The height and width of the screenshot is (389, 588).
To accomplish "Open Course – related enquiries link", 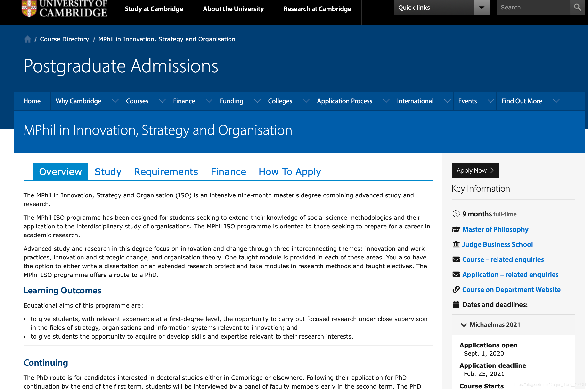I will 503,259.
